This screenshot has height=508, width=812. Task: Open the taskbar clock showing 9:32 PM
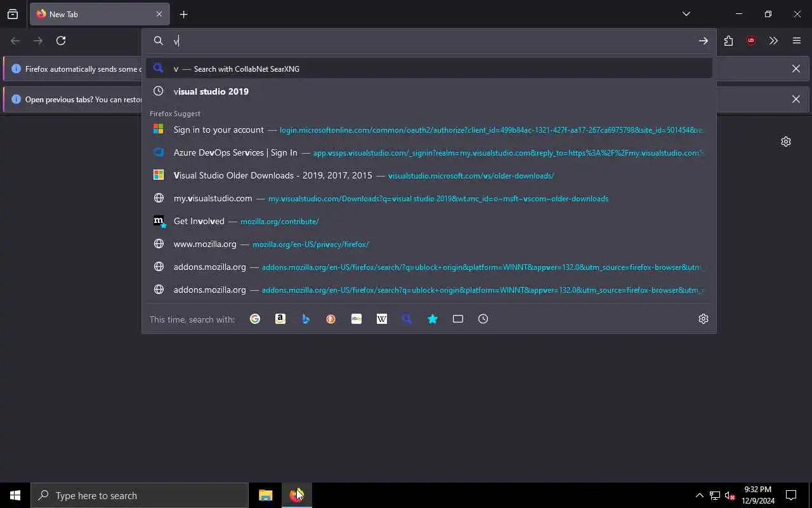[x=758, y=495]
